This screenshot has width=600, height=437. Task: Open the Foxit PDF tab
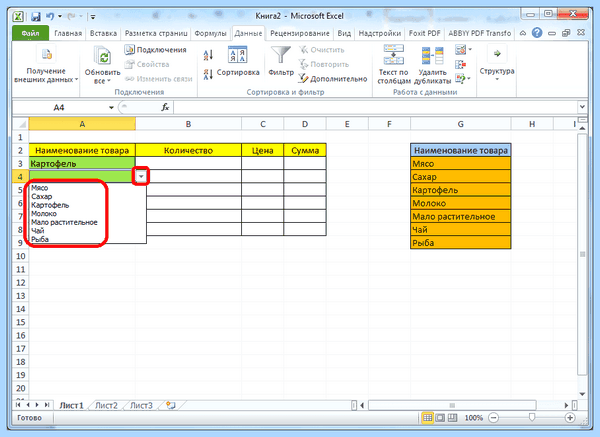point(424,33)
